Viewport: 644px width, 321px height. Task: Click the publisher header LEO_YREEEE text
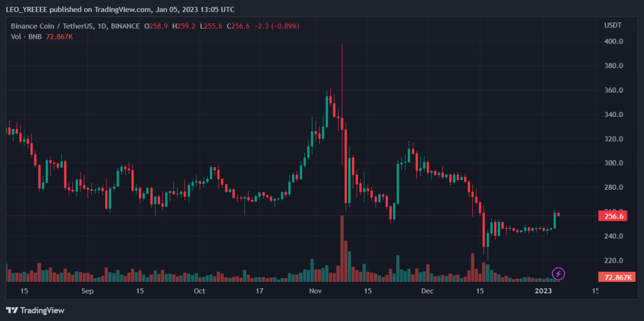tap(27, 9)
